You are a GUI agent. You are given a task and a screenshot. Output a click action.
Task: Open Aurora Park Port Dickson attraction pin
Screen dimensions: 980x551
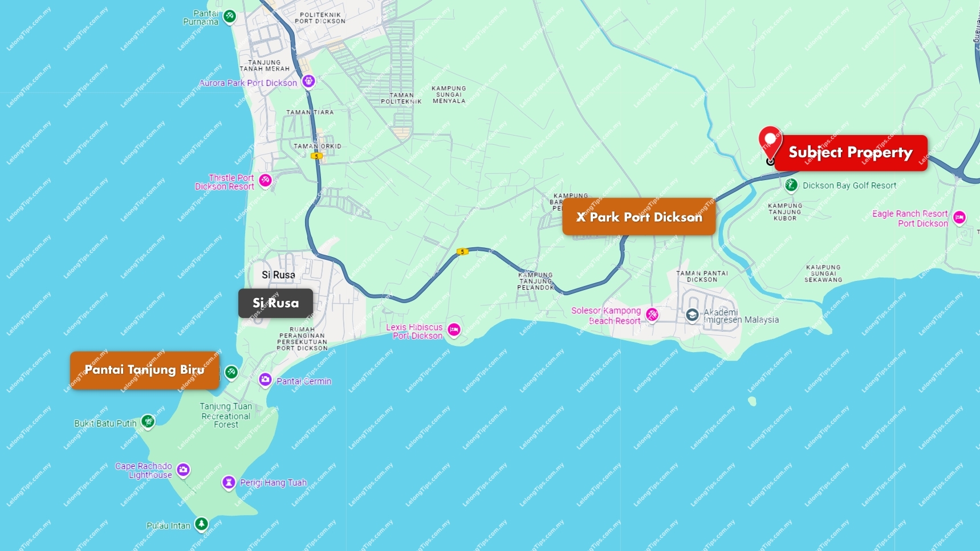click(x=308, y=81)
